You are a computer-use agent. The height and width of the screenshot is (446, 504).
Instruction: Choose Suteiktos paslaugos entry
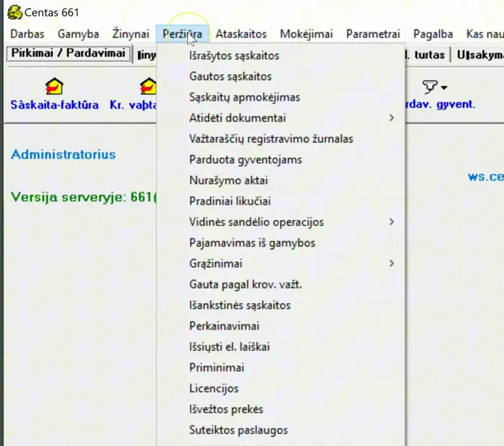click(x=281, y=430)
